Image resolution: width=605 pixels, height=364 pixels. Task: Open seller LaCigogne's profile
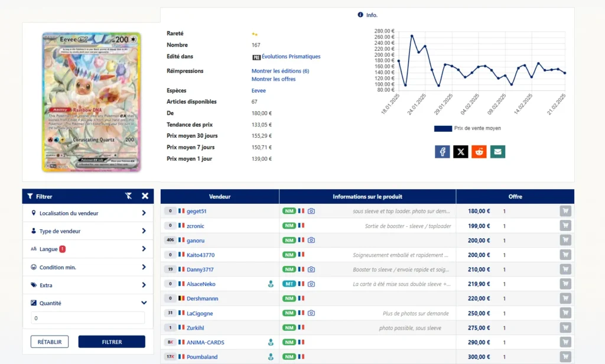pyautogui.click(x=200, y=313)
